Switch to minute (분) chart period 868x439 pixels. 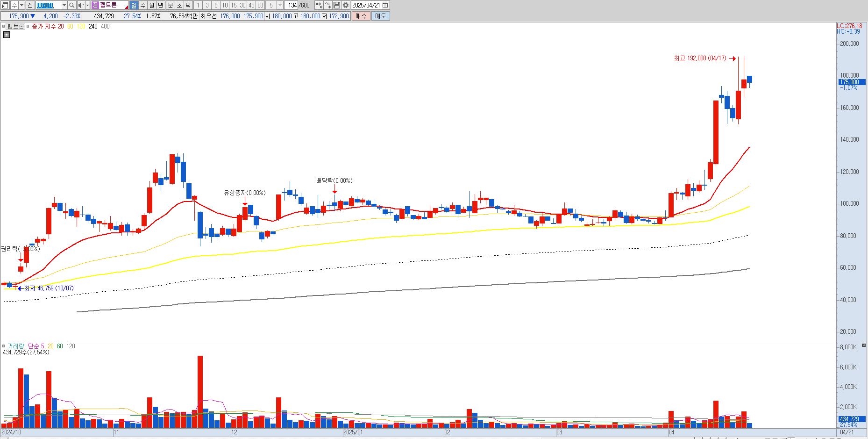[170, 5]
